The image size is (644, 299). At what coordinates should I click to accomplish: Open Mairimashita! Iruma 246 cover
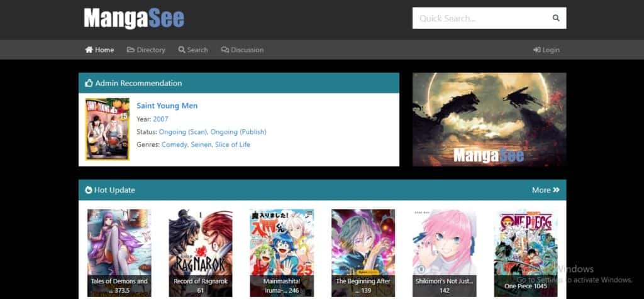pos(282,253)
